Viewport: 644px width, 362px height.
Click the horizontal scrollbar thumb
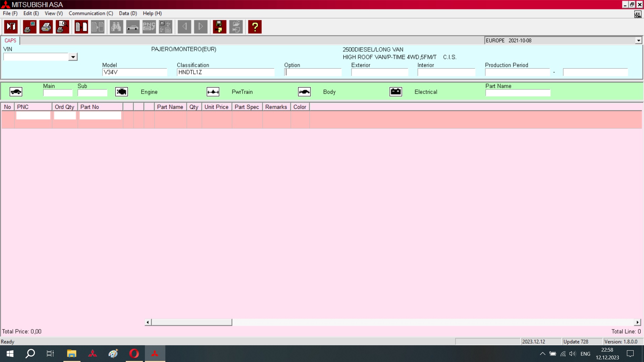[x=192, y=322]
